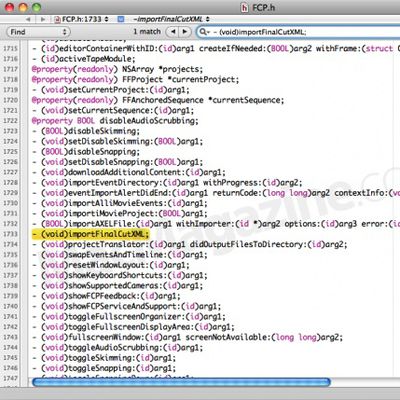Click the search field with importFinalCutXML
This screenshot has width=400, height=400.
(x=298, y=32)
